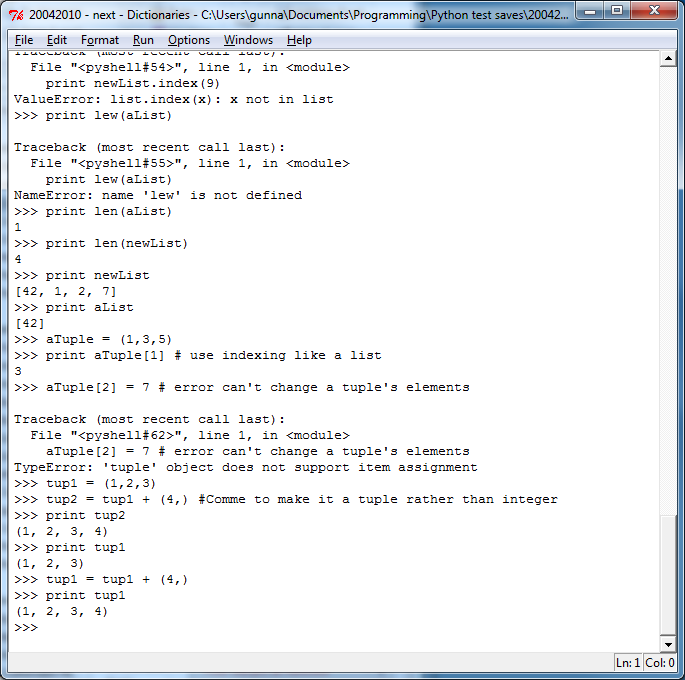The image size is (685, 680).
Task: Click the vertical scrollbar thumb
Action: pyautogui.click(x=668, y=575)
